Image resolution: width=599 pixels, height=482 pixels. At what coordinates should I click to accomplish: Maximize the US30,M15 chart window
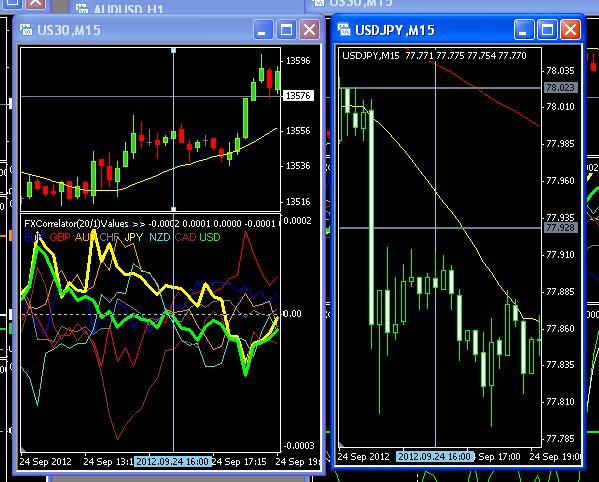tap(287, 30)
